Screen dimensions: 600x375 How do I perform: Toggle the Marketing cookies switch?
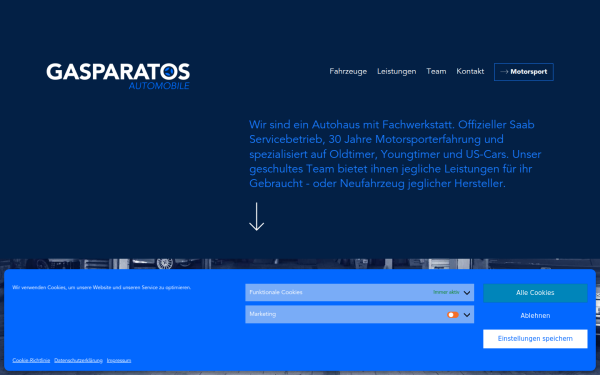click(453, 315)
